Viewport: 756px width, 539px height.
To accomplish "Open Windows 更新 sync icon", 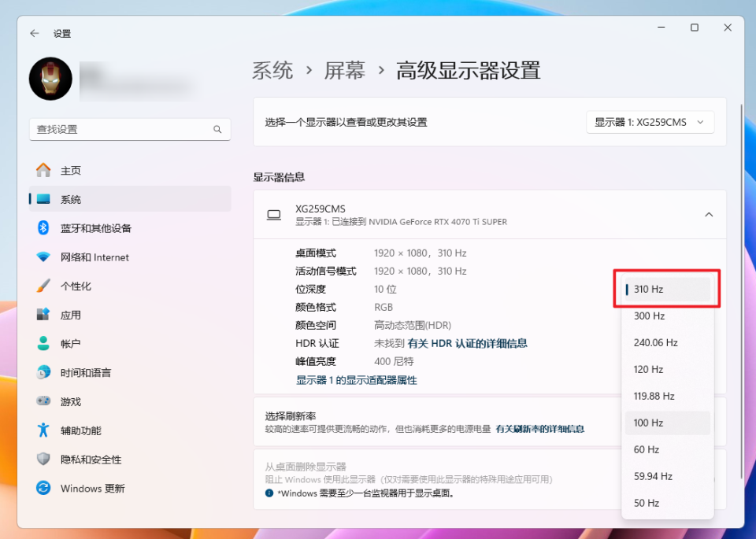I will pos(43,488).
